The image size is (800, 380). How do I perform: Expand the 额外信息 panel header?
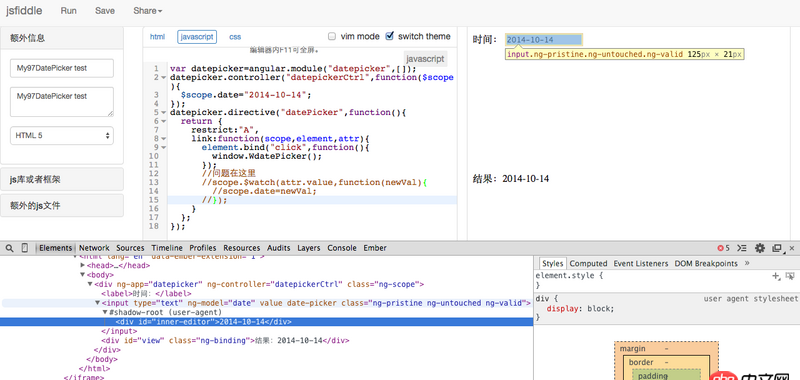pos(62,38)
